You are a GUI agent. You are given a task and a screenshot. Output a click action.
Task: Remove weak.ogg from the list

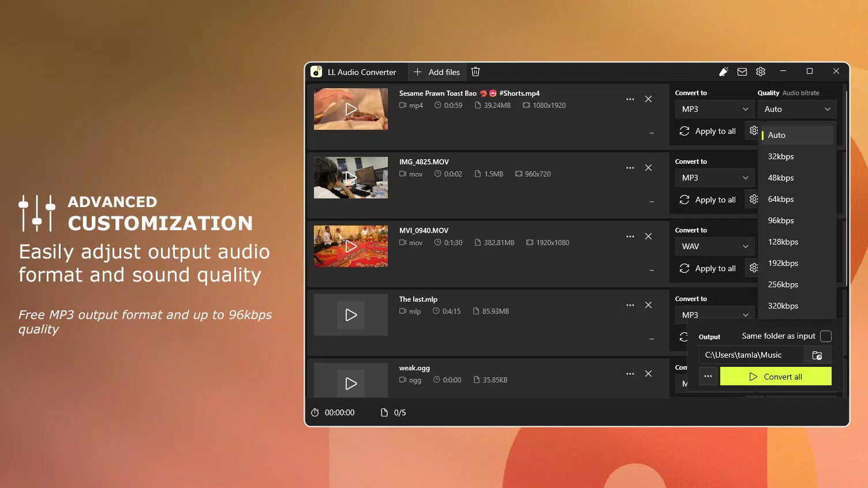pos(649,374)
